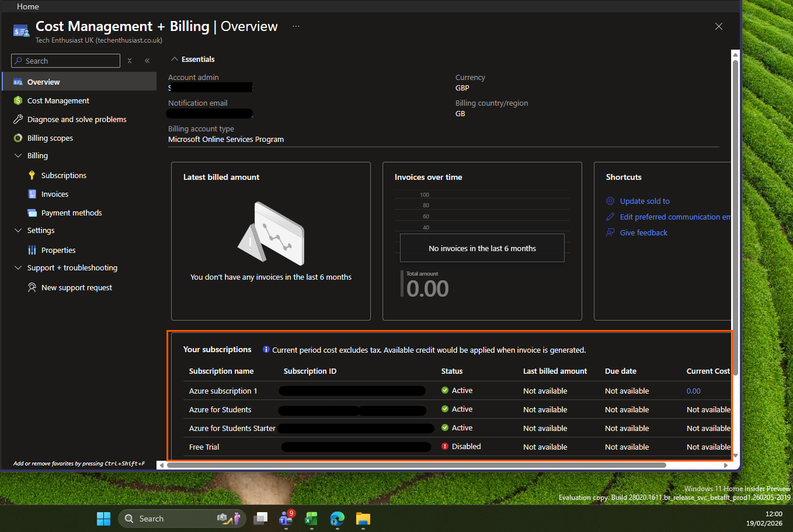Click the Diagnose wrench icon
This screenshot has height=532, width=793.
[x=18, y=119]
